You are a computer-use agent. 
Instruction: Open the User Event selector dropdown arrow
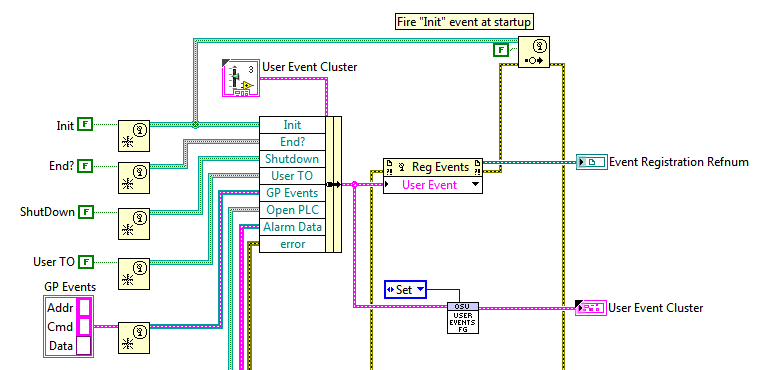476,185
